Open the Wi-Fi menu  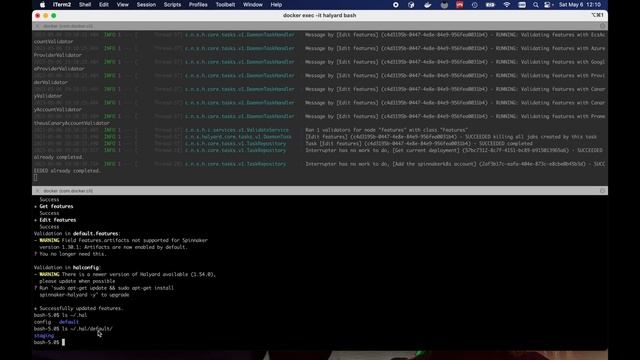click(507, 5)
